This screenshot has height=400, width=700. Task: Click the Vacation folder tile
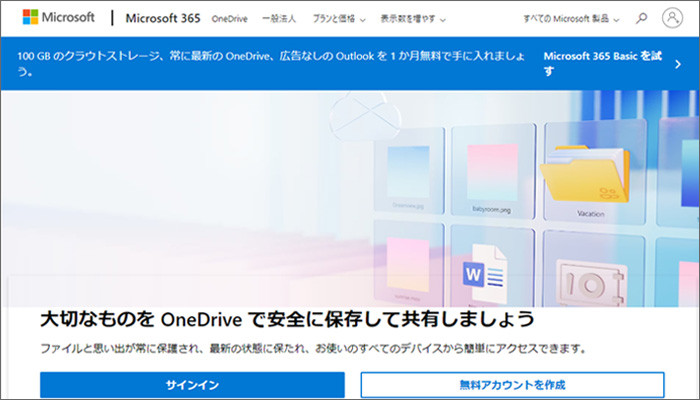click(595, 173)
